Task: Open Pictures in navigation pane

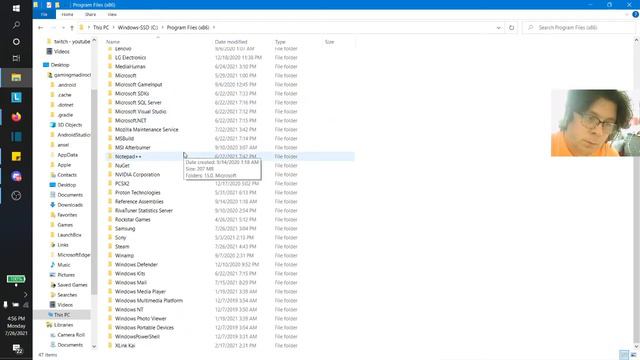Action: [66, 275]
